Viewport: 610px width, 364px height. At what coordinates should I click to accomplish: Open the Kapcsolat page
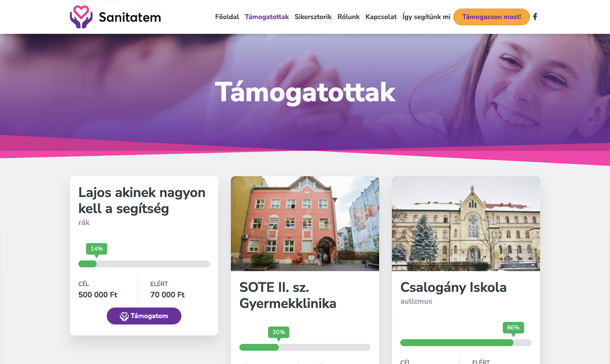click(381, 17)
